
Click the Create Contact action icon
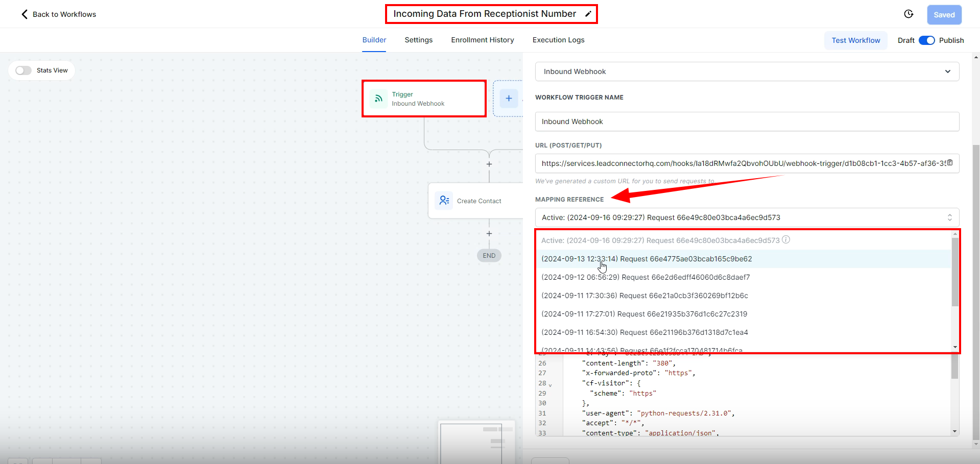coord(444,201)
